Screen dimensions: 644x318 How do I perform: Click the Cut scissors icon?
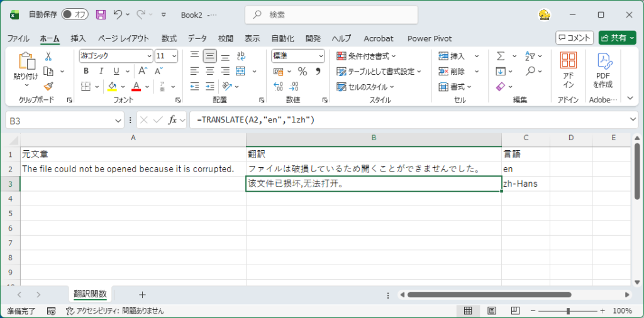pos(48,56)
